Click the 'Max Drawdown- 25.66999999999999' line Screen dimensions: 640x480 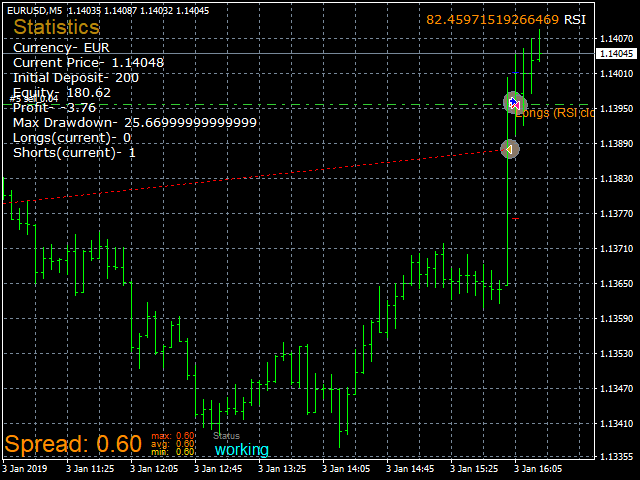tap(135, 122)
